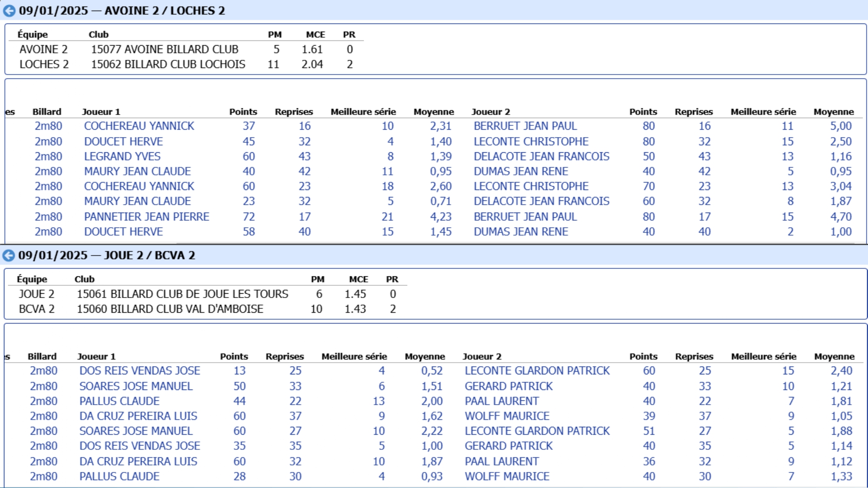Select club 15060 BILLARD CLUB VAL D'AMBOISE
This screenshot has width=868, height=488.
[x=170, y=309]
